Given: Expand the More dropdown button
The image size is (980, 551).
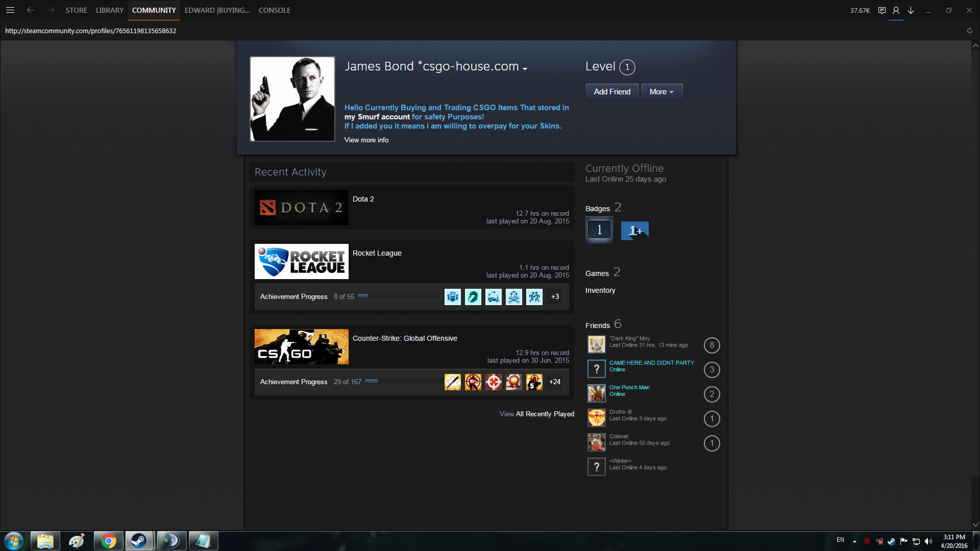Looking at the screenshot, I should point(661,92).
